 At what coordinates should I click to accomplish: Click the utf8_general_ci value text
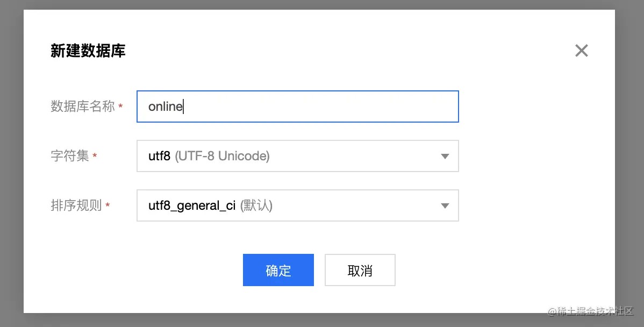192,206
